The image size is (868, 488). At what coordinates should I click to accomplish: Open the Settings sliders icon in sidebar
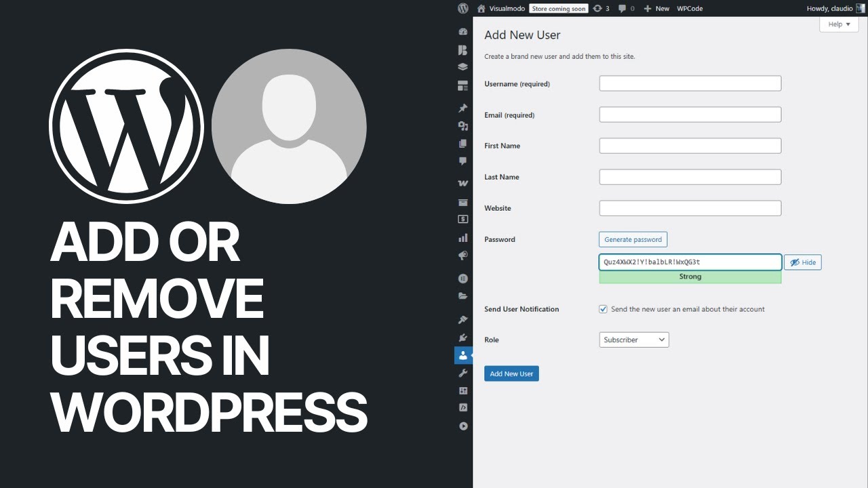463,390
